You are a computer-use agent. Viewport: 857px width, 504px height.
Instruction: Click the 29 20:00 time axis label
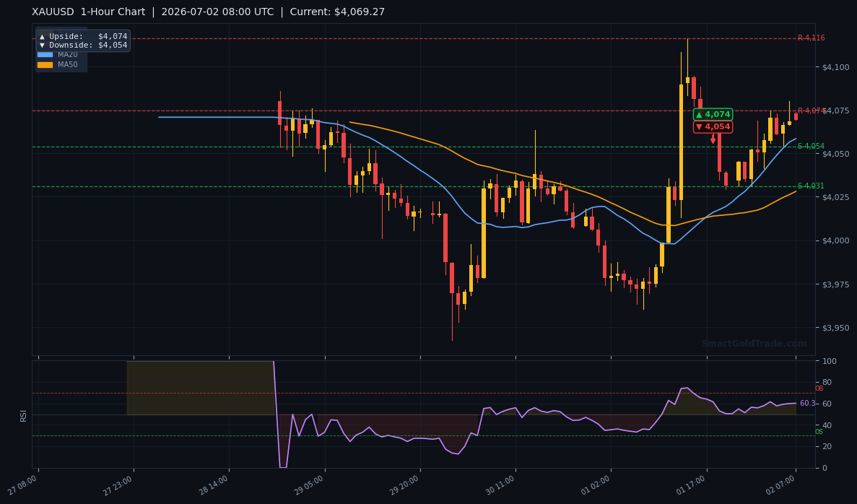(405, 485)
